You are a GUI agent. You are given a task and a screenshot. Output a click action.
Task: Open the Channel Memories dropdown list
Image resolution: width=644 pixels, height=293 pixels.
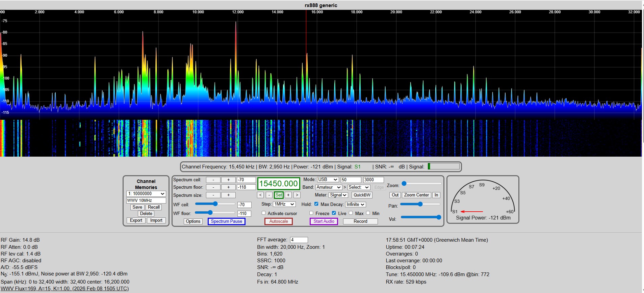[146, 194]
